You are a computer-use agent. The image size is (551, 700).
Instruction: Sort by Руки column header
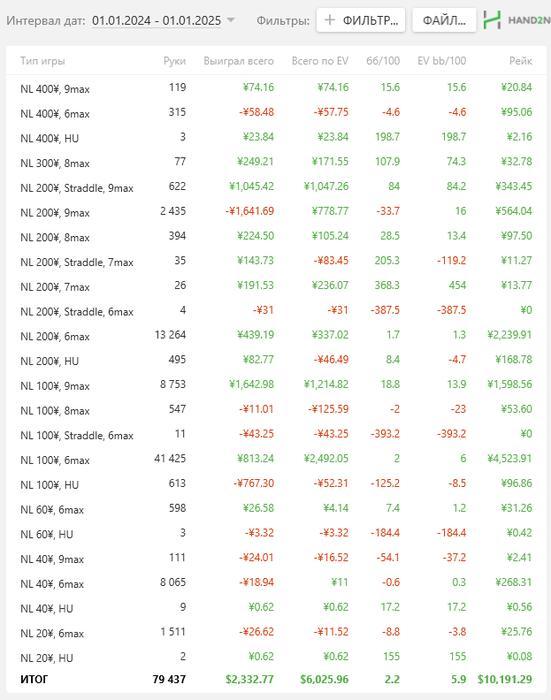pos(175,61)
